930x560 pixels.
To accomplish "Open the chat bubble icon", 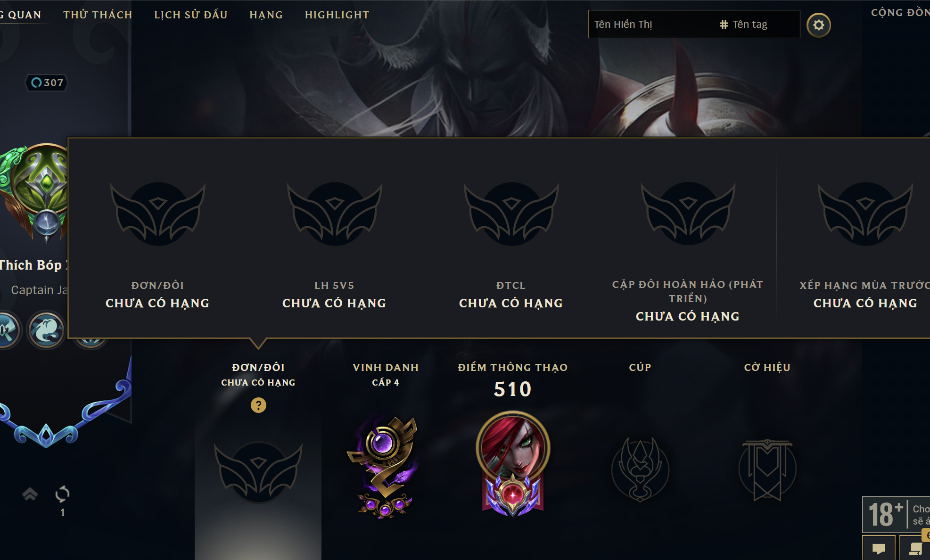I will [879, 548].
